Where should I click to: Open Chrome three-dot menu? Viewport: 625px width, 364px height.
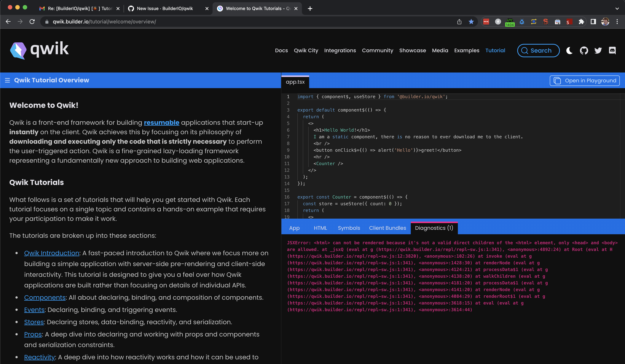tap(617, 22)
